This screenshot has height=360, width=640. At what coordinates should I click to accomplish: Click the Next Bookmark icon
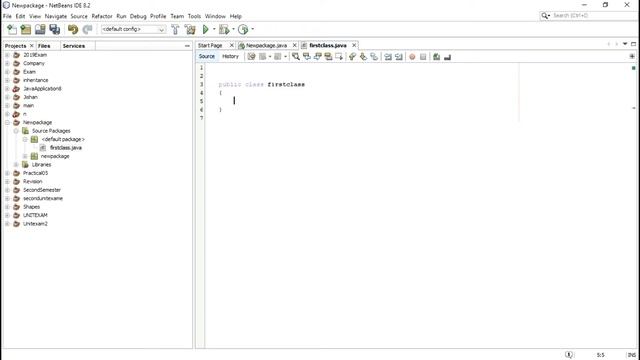363,57
